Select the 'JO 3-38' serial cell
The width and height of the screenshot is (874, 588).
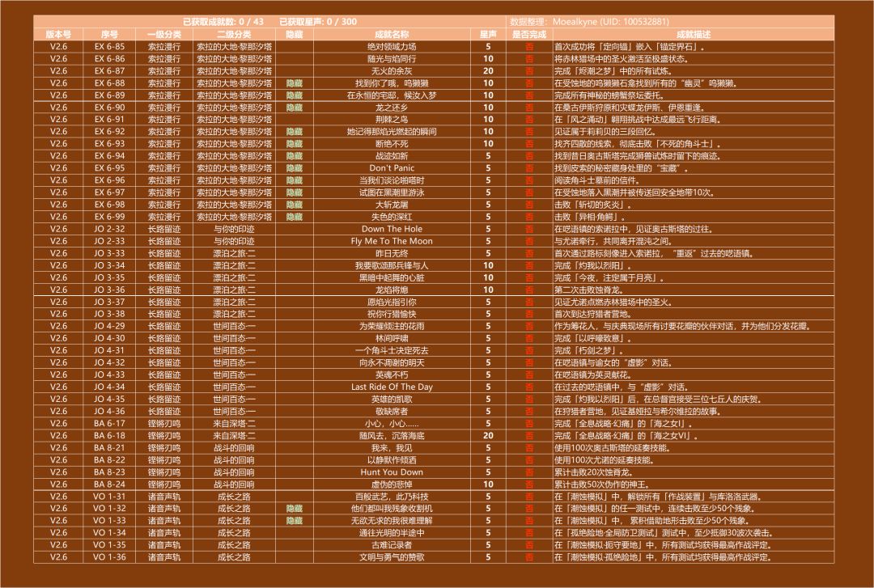pos(109,315)
